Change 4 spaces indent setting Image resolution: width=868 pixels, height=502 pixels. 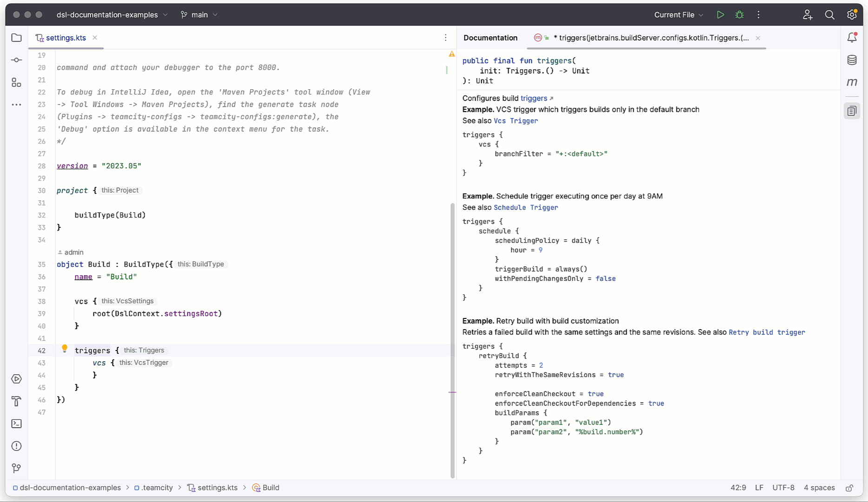pyautogui.click(x=819, y=488)
